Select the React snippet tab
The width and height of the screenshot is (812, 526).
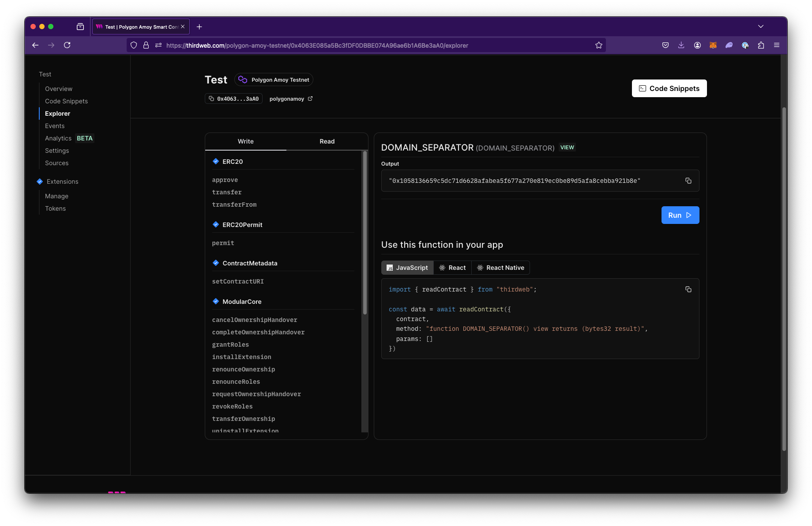[453, 268]
